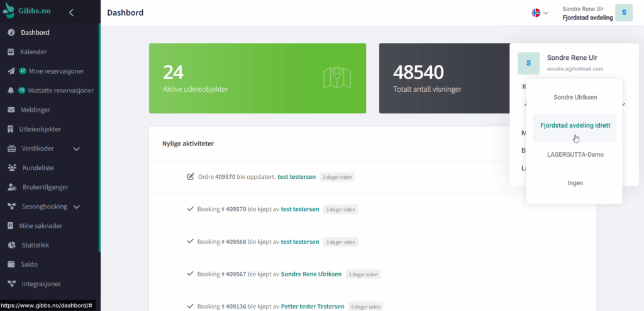
Task: Click the 48540 Totalt antall visninger card
Action: 443,78
